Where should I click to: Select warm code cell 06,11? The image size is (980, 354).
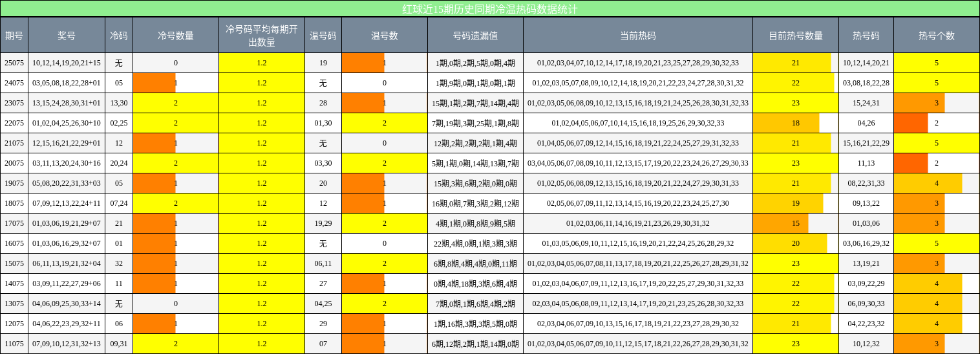[x=323, y=263]
